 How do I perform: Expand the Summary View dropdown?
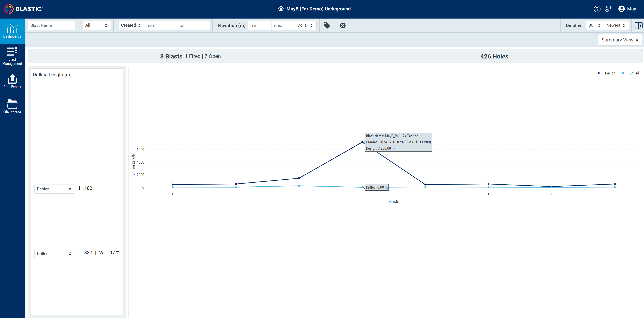620,40
